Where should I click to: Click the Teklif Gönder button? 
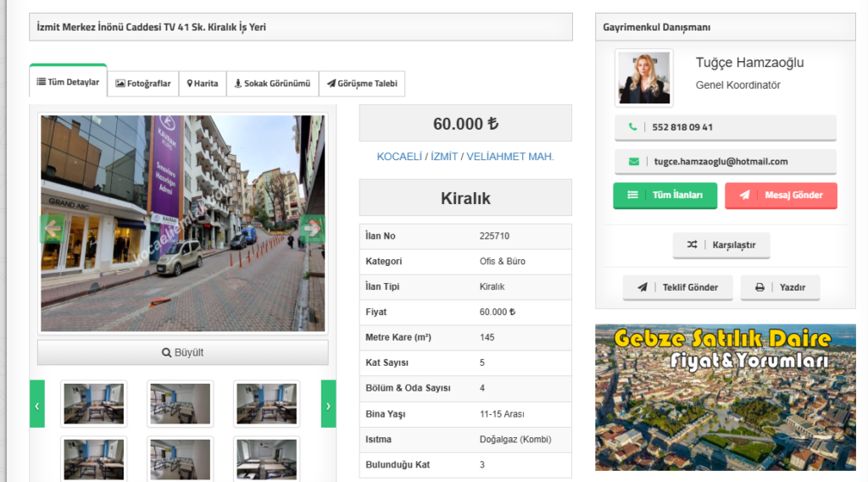(677, 287)
